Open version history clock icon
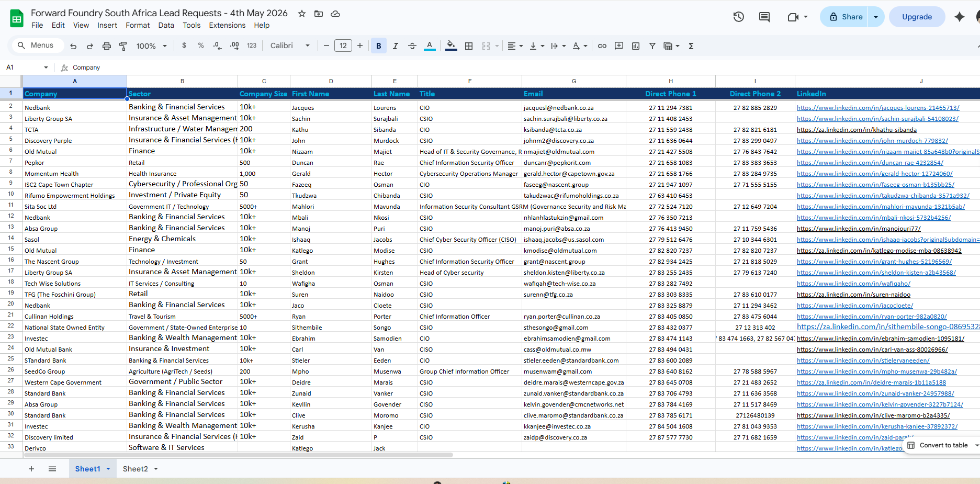The width and height of the screenshot is (980, 484). (x=738, y=17)
